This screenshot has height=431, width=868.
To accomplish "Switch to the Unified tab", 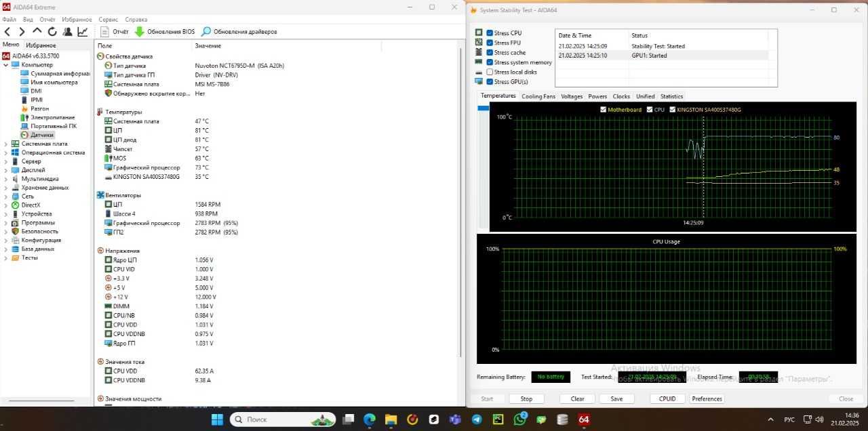I will [646, 96].
